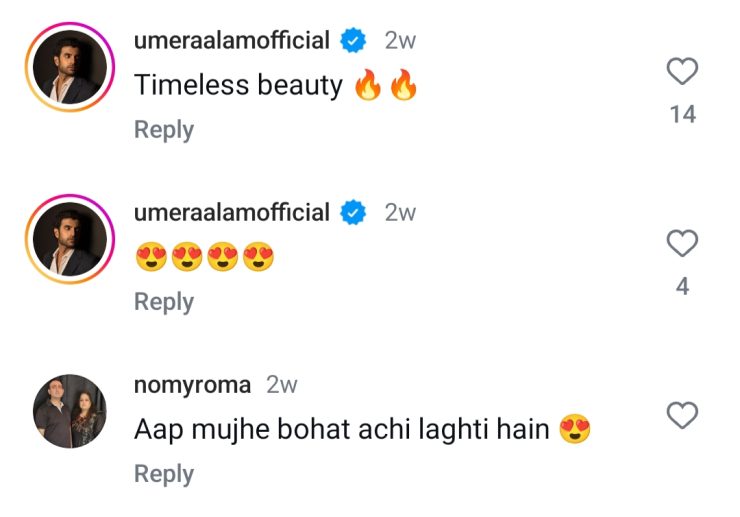
Task: View the 4 likes count
Action: 682,287
